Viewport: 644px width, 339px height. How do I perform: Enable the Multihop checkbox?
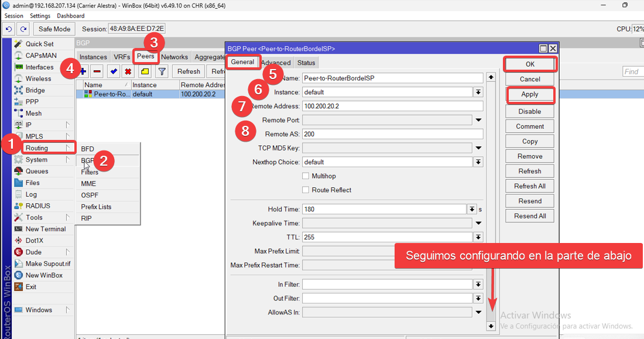pyautogui.click(x=306, y=176)
